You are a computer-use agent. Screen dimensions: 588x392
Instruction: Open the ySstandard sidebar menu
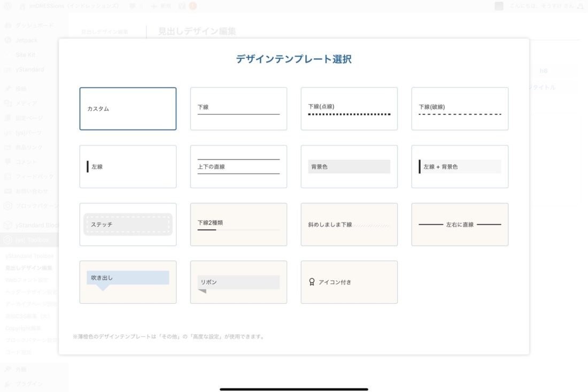click(29, 70)
